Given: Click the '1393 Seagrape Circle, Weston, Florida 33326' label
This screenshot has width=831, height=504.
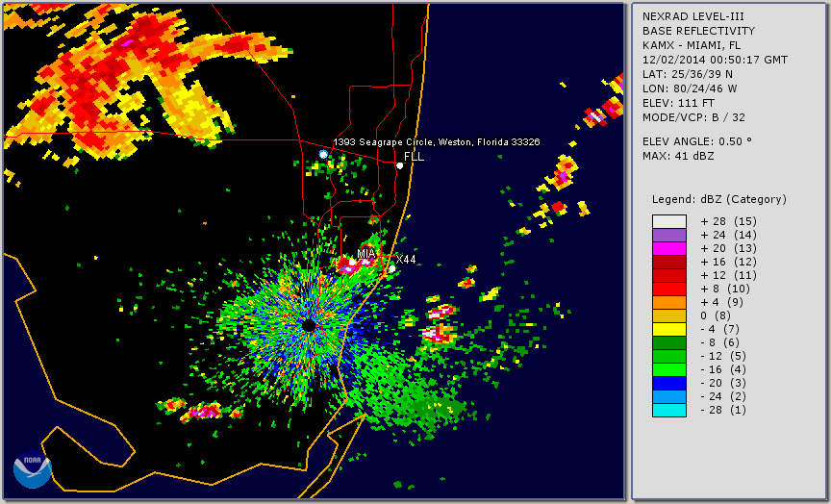Looking at the screenshot, I should click(x=436, y=142).
